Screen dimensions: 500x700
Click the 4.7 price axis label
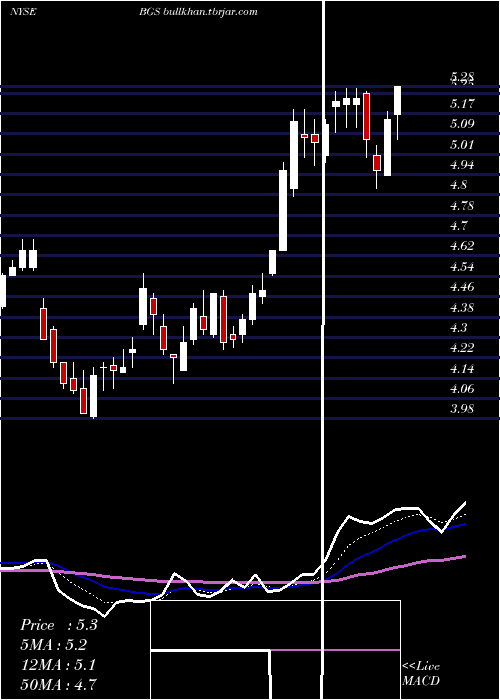[x=459, y=226]
